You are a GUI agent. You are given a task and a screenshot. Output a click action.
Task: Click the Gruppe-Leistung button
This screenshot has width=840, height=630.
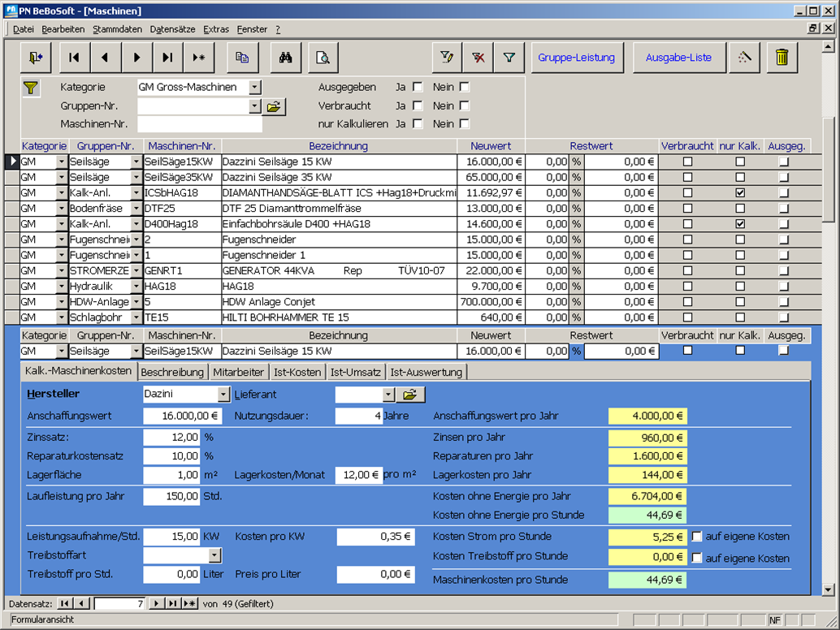coord(576,58)
